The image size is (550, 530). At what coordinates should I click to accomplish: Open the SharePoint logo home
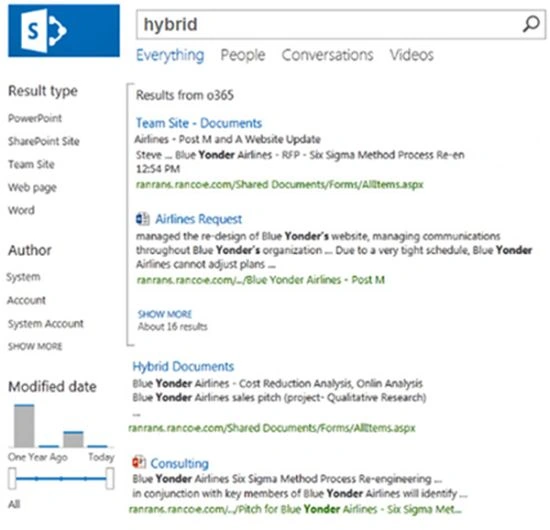[x=64, y=31]
